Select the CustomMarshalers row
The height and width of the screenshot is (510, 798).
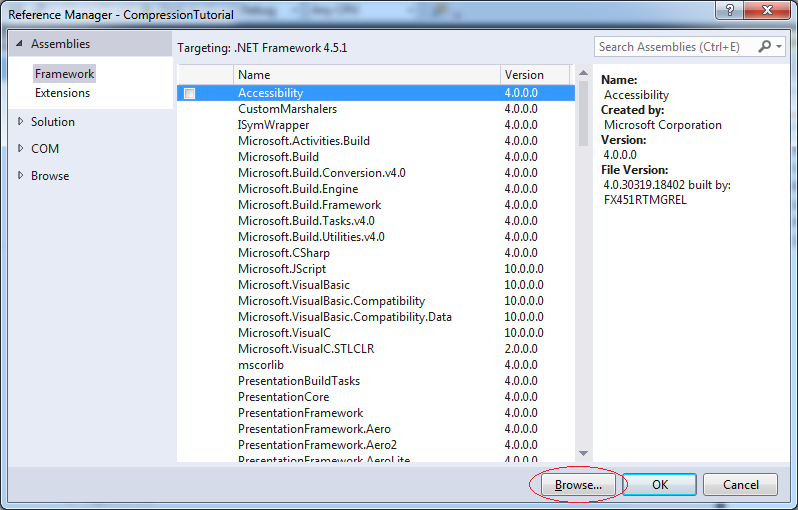(x=376, y=109)
